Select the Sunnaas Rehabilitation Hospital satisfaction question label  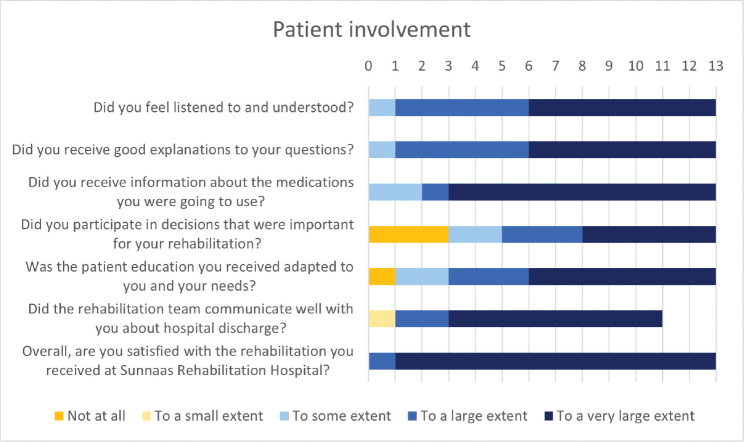189,361
